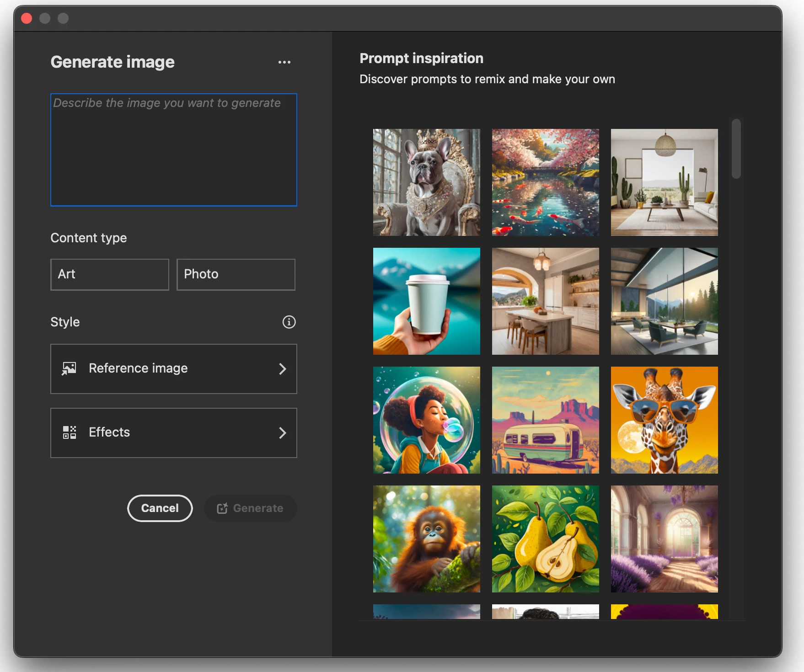
Task: Pick the lavender archway hall thumbnail
Action: 665,539
